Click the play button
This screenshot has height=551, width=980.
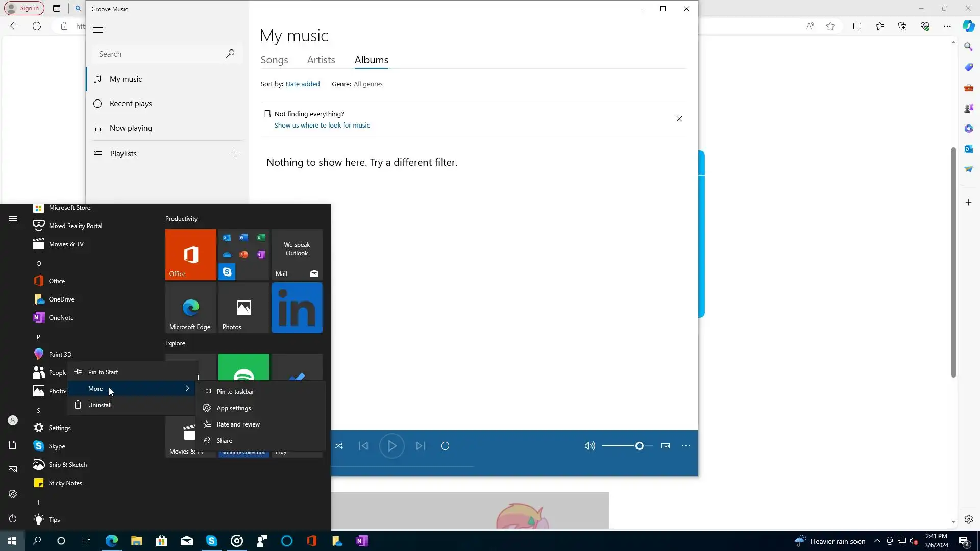click(x=391, y=446)
